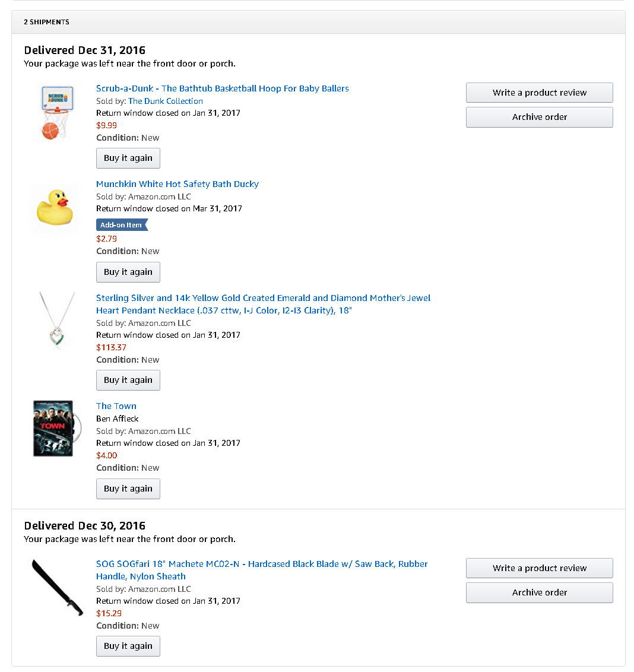Buy the bath ducky again
The height and width of the screenshot is (672, 634).
(x=128, y=272)
